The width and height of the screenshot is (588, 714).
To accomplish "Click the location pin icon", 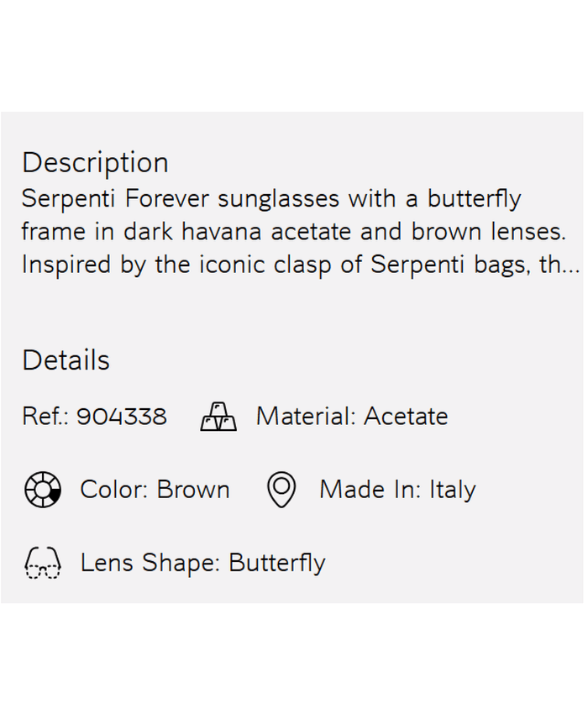I will click(x=281, y=490).
